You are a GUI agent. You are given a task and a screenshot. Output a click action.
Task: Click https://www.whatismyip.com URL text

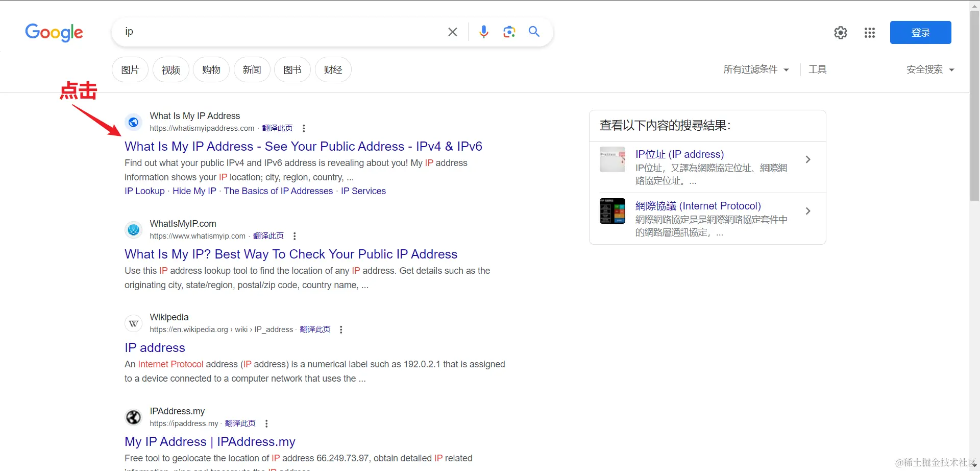click(198, 236)
